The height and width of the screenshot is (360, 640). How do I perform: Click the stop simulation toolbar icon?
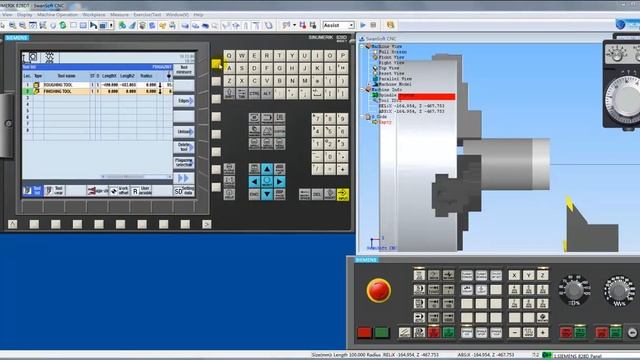(373, 25)
